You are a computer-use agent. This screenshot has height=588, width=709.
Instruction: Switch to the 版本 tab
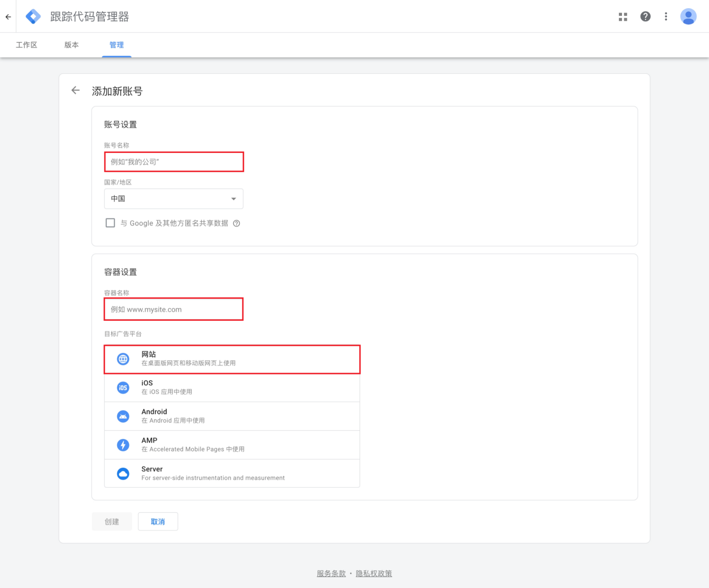tap(72, 45)
